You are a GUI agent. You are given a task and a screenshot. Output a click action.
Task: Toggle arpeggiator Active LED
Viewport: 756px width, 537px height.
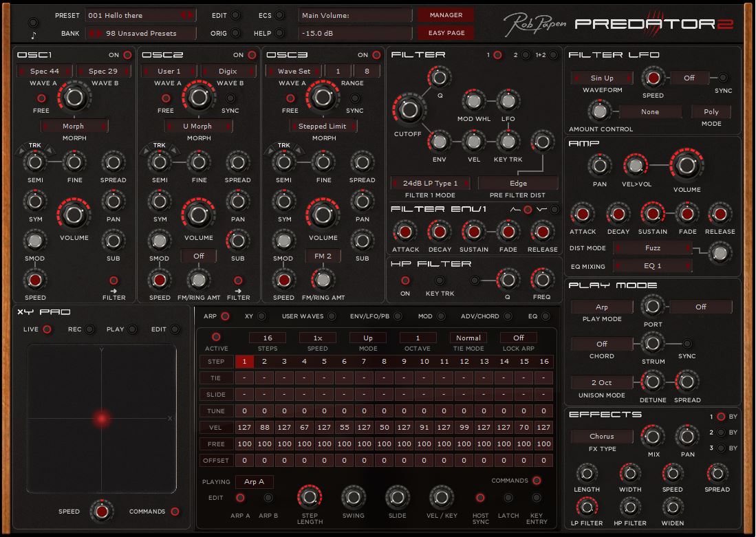point(216,337)
